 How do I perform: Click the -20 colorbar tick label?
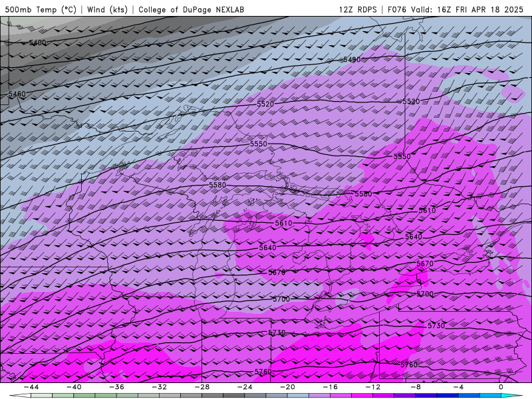click(287, 387)
